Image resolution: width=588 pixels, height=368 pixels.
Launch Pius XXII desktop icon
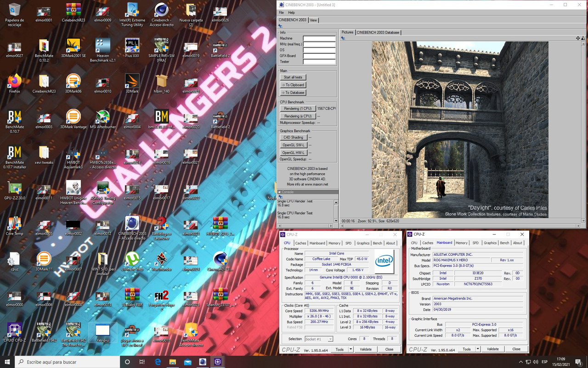point(132,47)
